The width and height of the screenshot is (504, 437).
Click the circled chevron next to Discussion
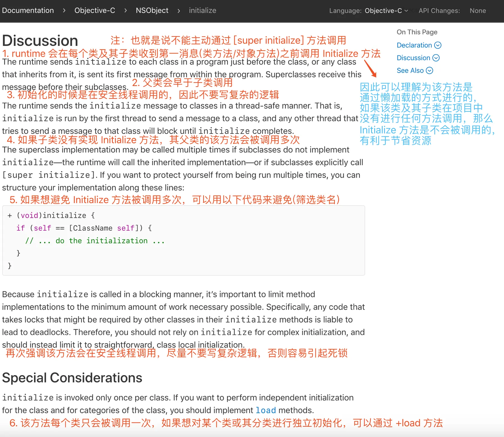(436, 58)
